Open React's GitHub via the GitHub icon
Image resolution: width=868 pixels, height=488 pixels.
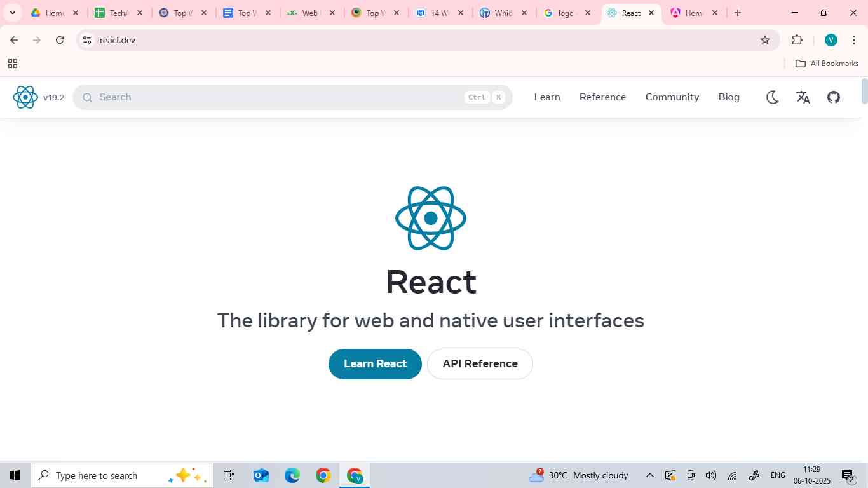pyautogui.click(x=834, y=97)
